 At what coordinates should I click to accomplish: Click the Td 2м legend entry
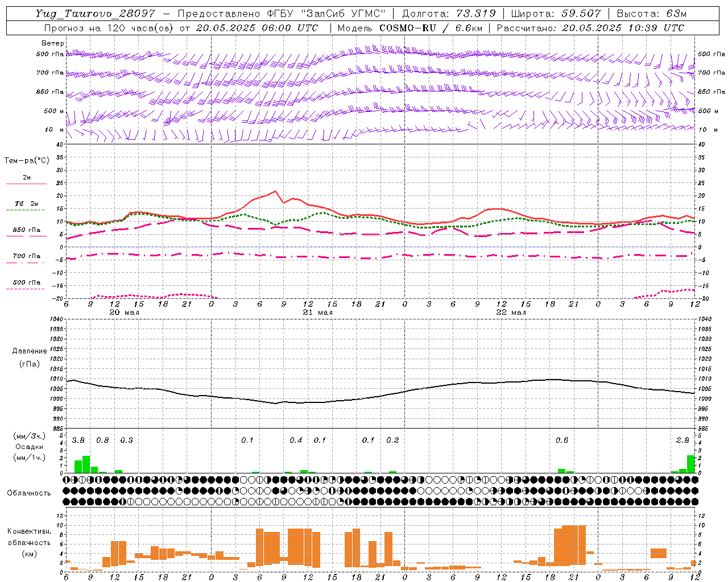(27, 203)
